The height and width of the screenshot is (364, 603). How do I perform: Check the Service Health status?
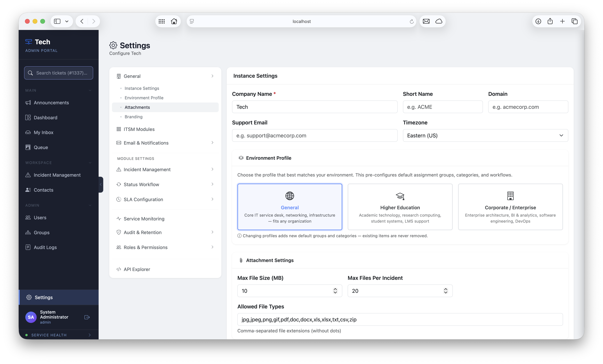(49, 335)
